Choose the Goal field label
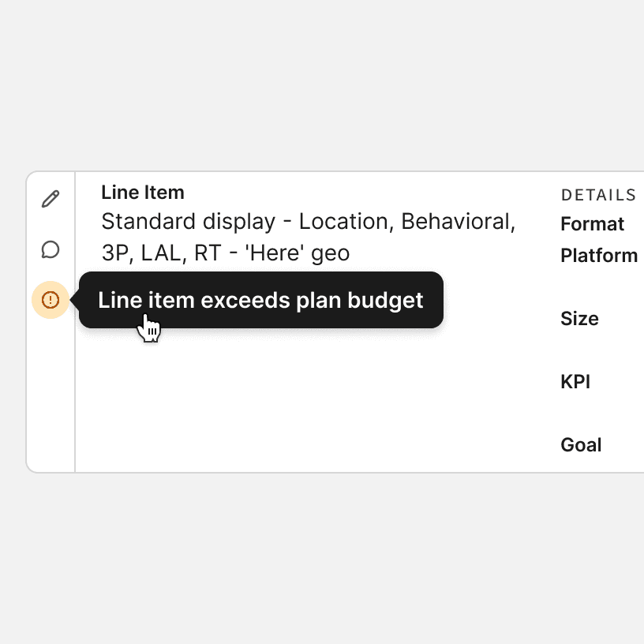This screenshot has width=644, height=644. tap(581, 445)
